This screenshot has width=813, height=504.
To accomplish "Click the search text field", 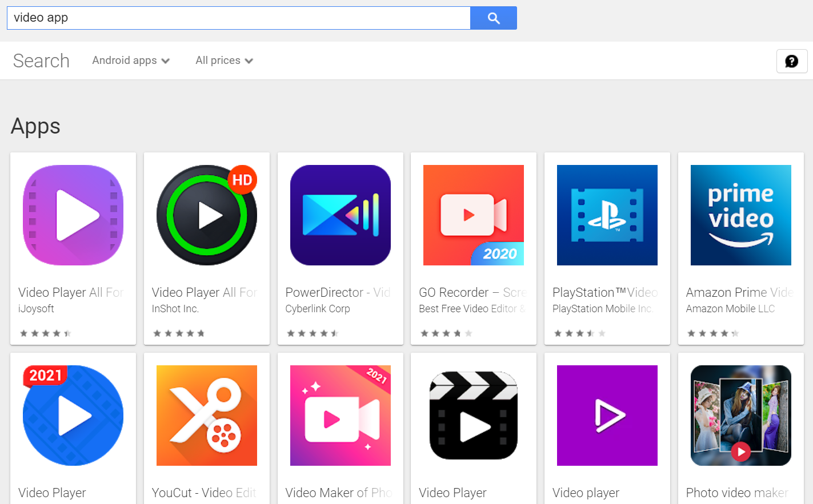I will click(x=238, y=18).
